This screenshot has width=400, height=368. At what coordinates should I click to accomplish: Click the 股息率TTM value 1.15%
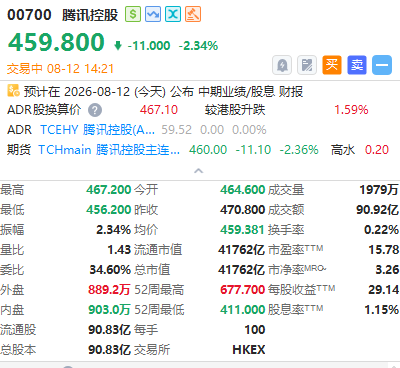click(382, 310)
